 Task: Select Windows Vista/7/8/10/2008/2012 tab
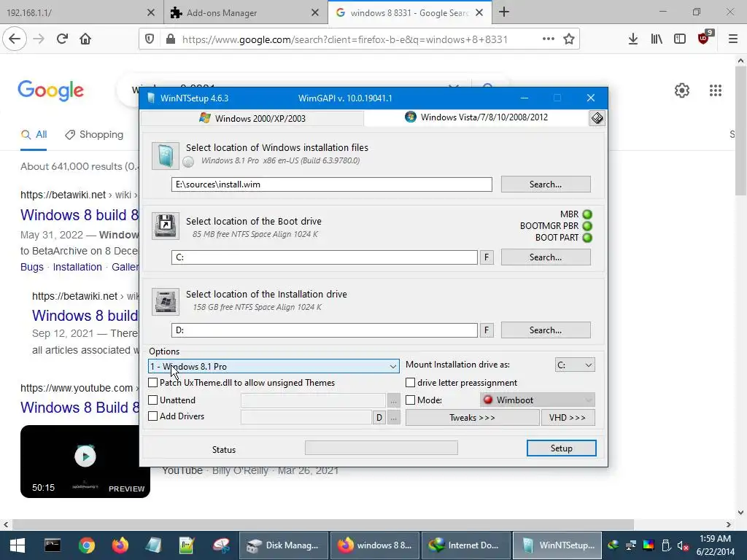pyautogui.click(x=476, y=117)
